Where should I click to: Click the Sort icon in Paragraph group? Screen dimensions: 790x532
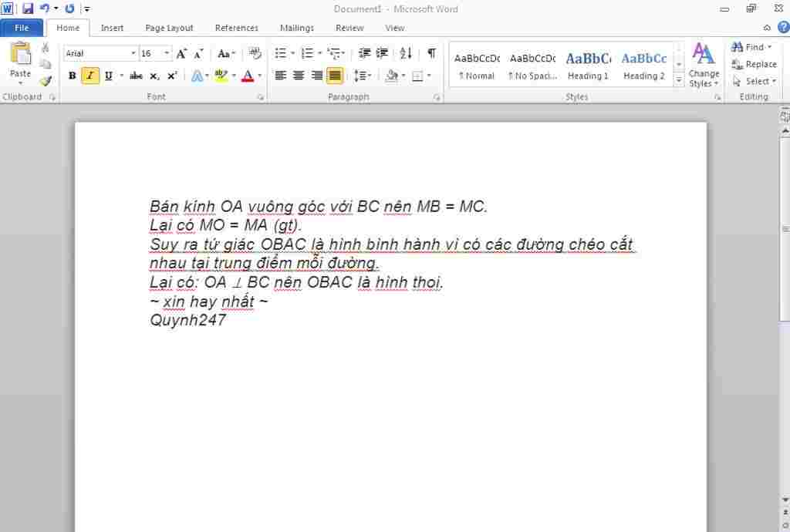[x=406, y=54]
